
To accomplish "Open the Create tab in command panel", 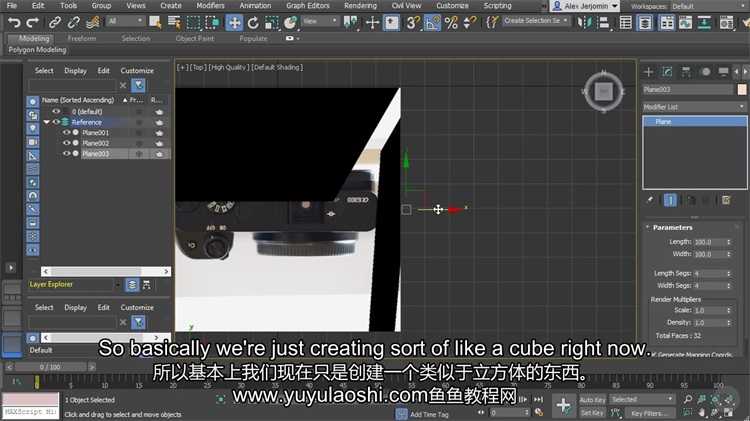I will tap(648, 71).
